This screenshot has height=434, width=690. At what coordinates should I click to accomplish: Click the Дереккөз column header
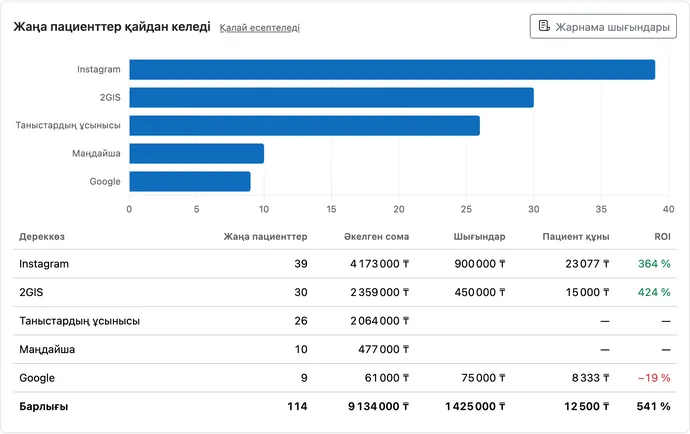pos(42,237)
